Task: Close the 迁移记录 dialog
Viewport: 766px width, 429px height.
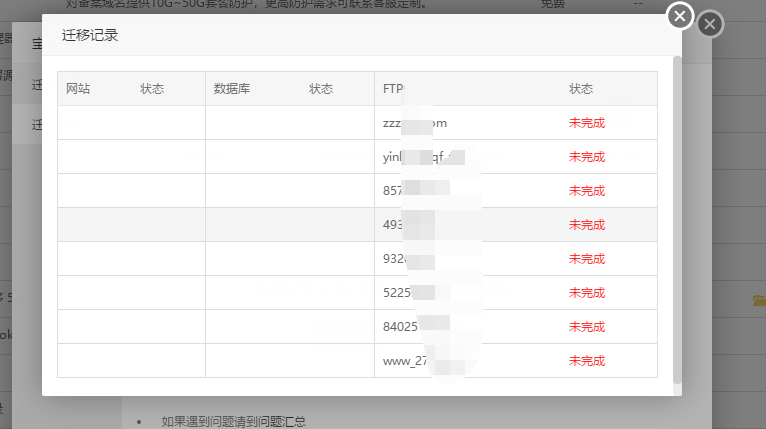Action: pos(680,16)
